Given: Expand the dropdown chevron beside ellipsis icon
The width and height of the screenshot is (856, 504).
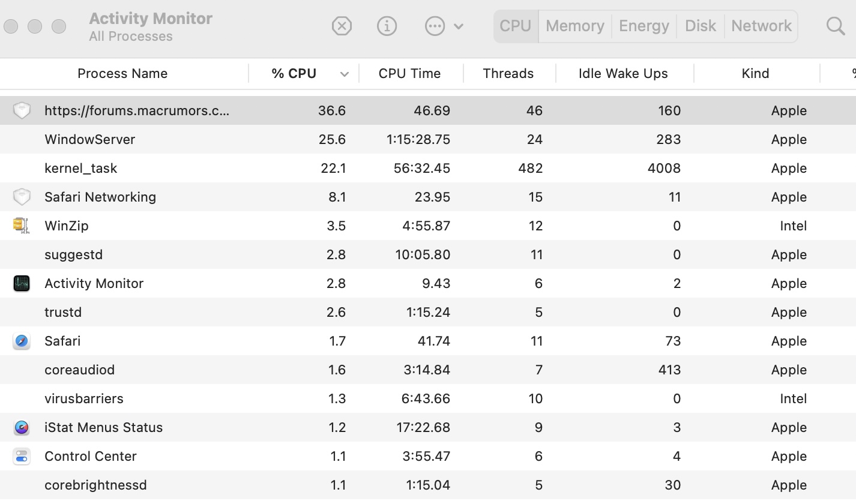Looking at the screenshot, I should click(459, 26).
